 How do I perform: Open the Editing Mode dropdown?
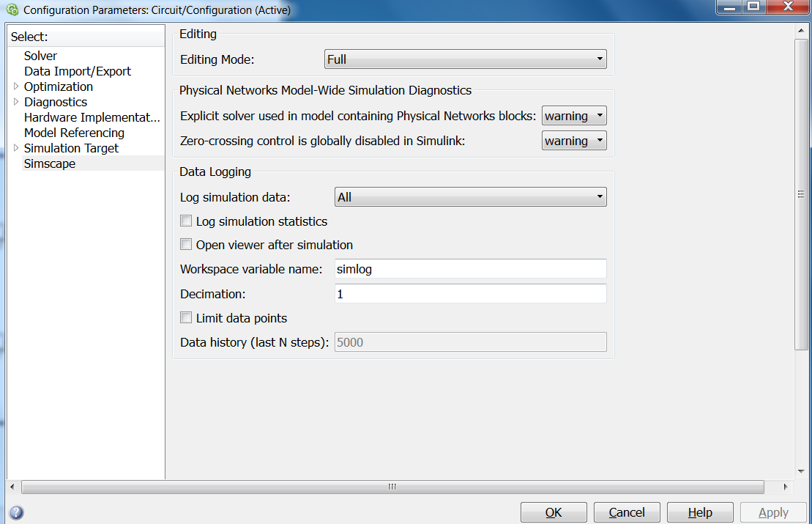tap(465, 59)
